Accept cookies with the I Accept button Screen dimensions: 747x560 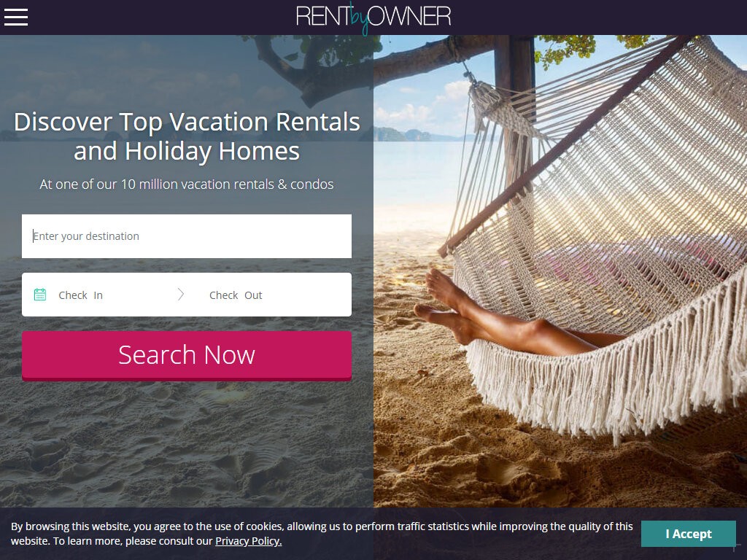point(689,534)
